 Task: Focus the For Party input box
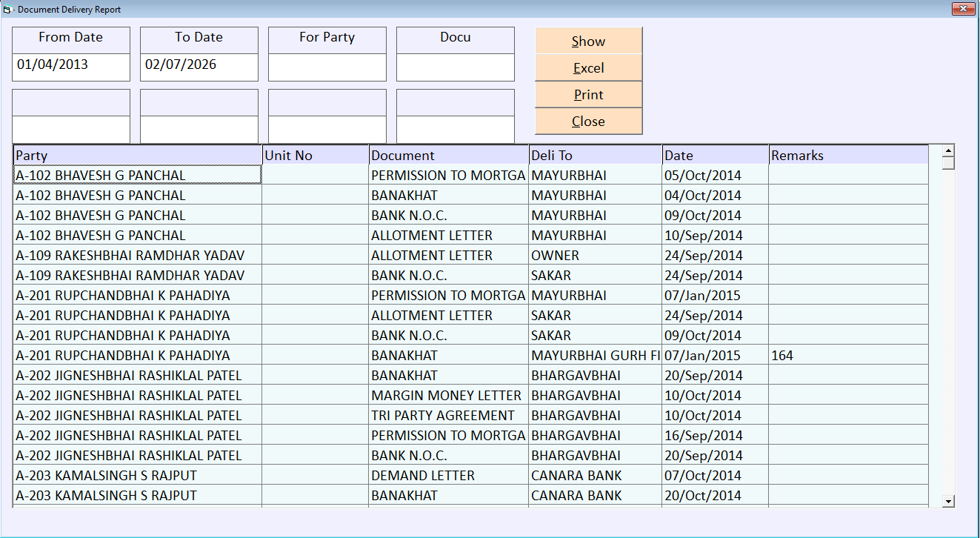tap(327, 67)
